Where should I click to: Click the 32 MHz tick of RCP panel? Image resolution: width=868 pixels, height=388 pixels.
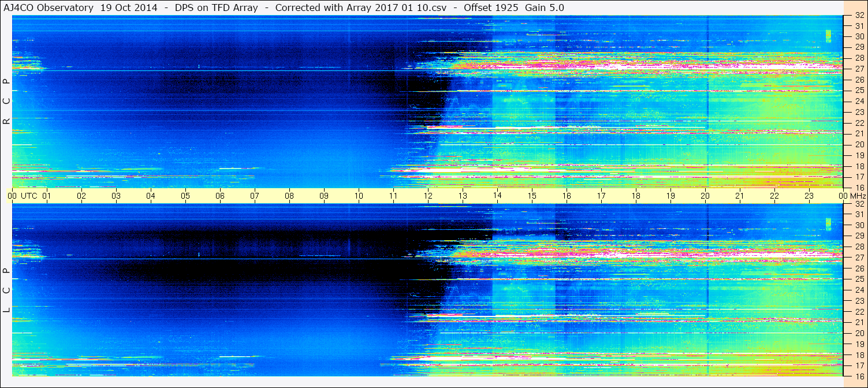point(859,16)
